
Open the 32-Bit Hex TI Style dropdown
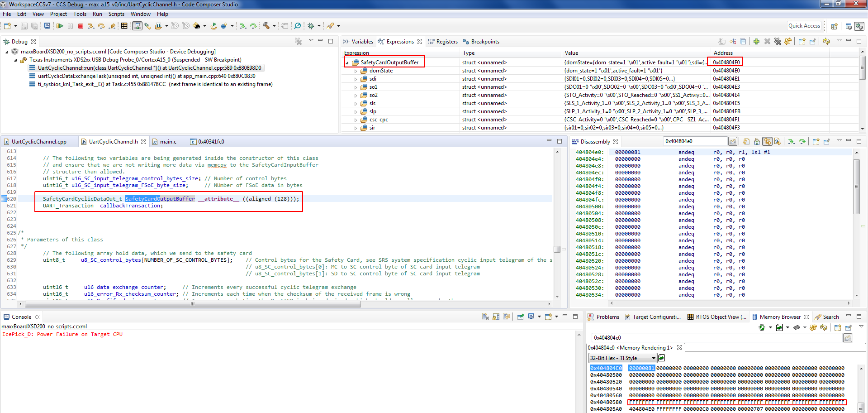623,358
